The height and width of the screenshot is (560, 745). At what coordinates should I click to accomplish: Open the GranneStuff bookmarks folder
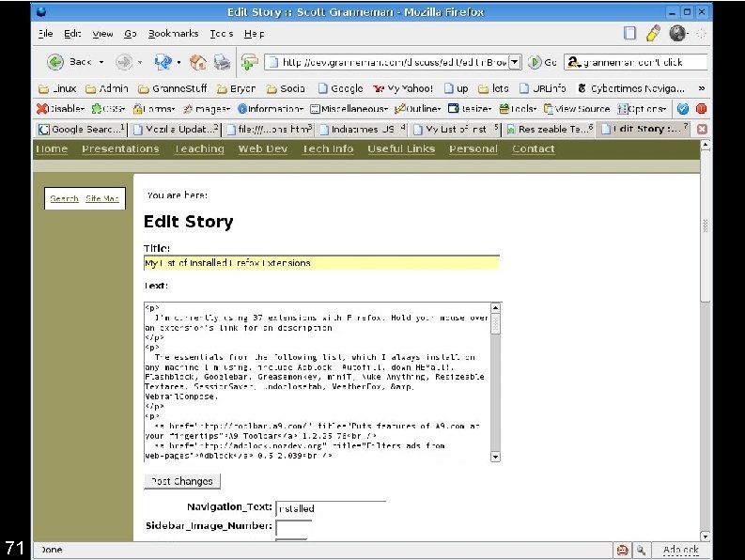pos(173,88)
